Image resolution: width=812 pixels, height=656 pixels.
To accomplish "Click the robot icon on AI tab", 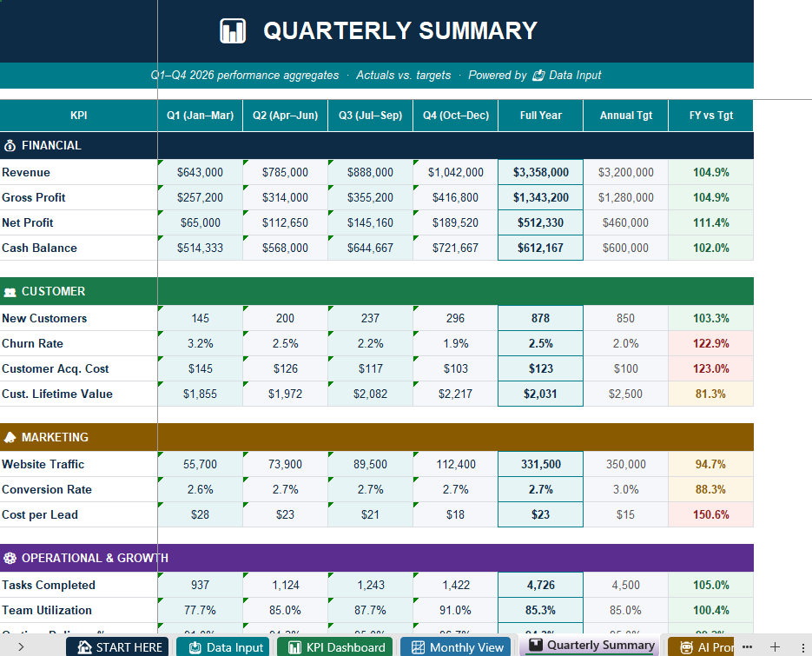I will coord(686,647).
